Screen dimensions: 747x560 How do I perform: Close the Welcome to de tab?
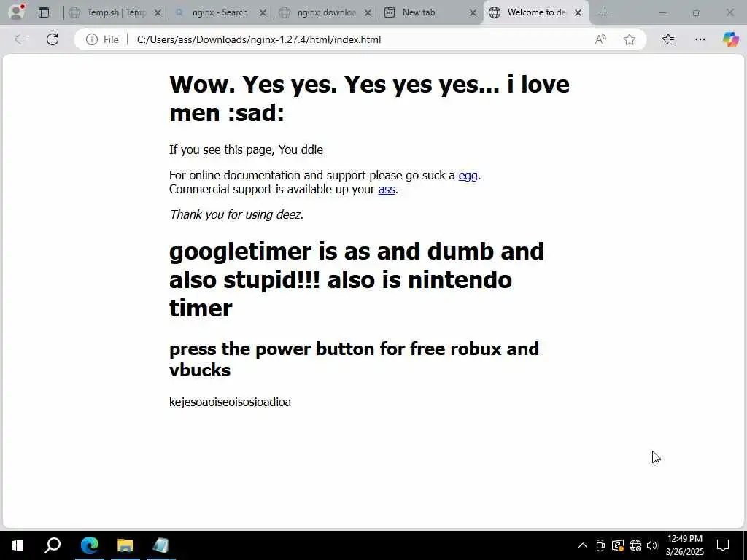click(x=578, y=13)
